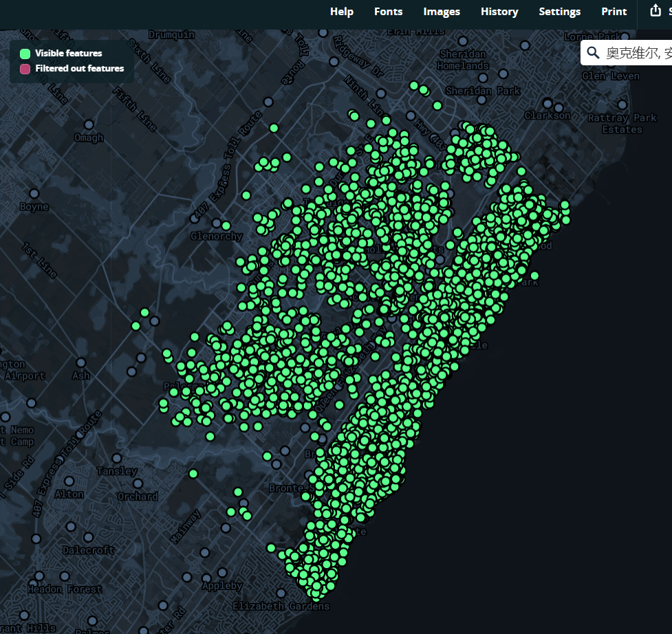Click the green Visible features swatch

25,53
